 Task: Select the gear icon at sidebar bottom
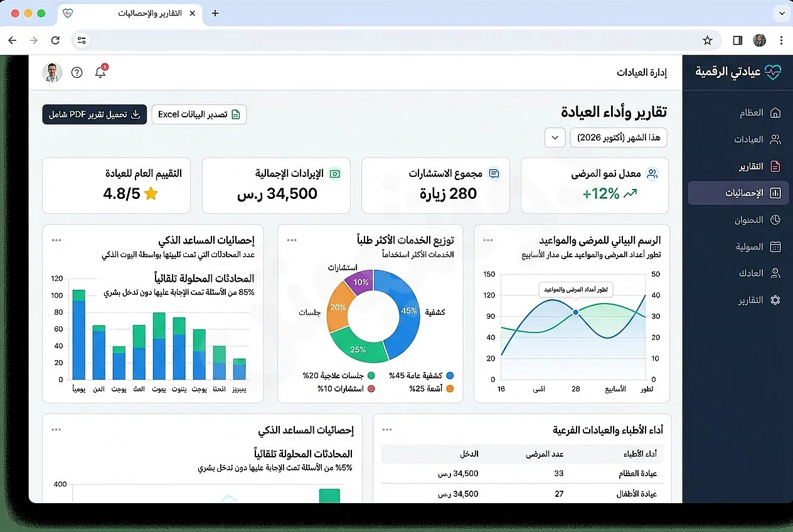775,300
